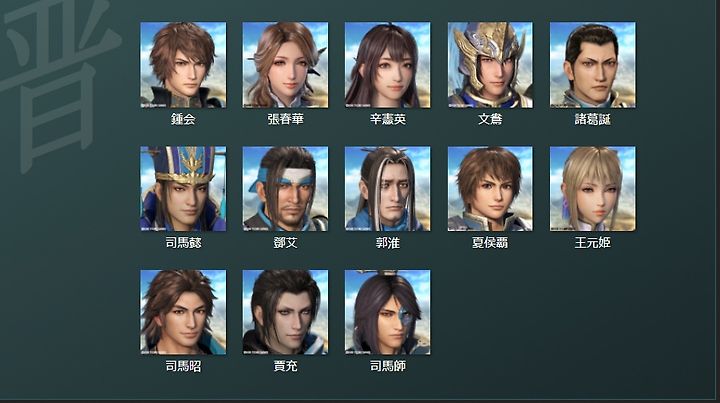720x403 pixels.
Task: Select the 張春華 character portrait
Action: click(285, 65)
